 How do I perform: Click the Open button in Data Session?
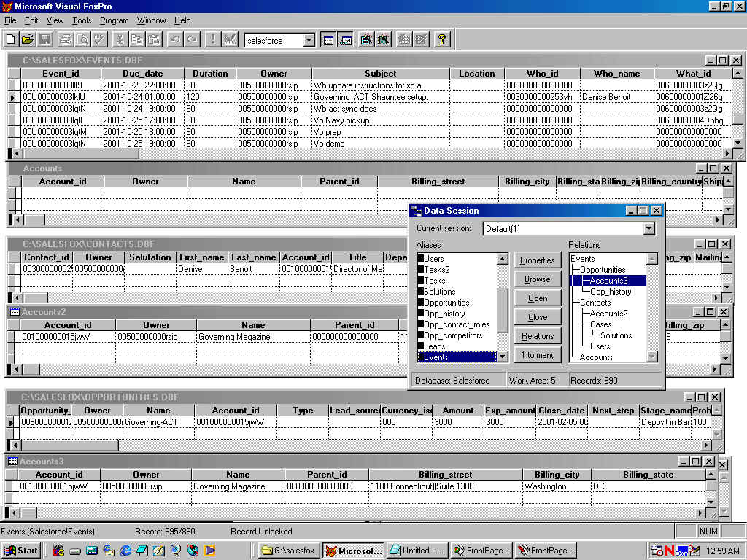point(538,298)
